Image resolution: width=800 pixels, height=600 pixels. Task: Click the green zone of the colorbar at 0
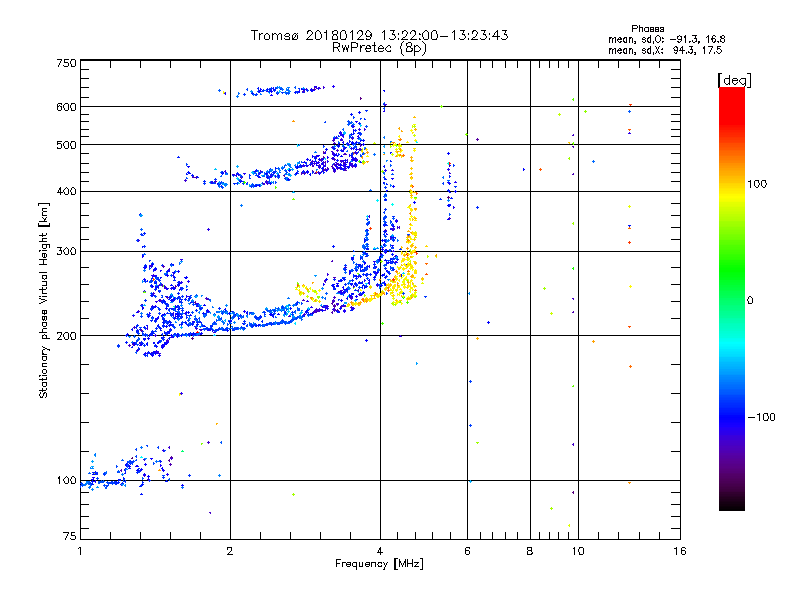click(732, 300)
